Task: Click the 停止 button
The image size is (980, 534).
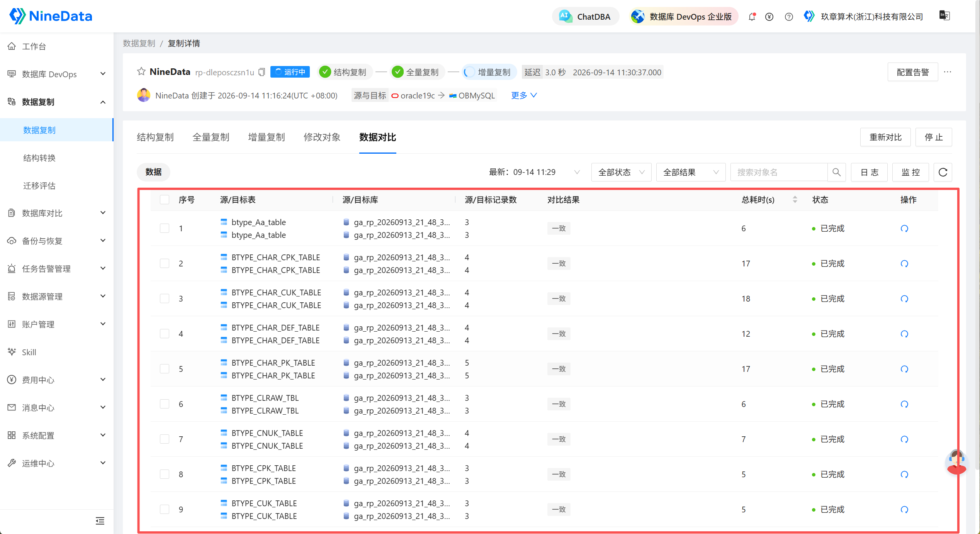Action: 934,137
